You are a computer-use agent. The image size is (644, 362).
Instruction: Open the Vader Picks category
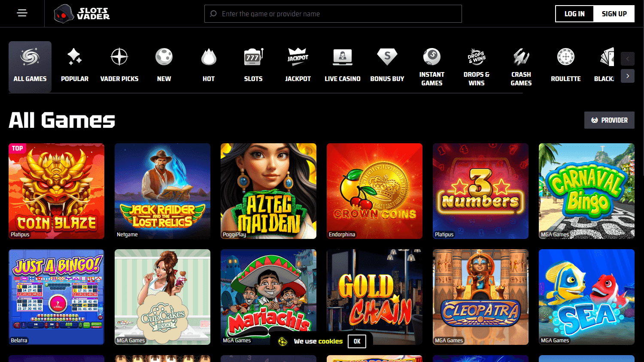click(119, 56)
